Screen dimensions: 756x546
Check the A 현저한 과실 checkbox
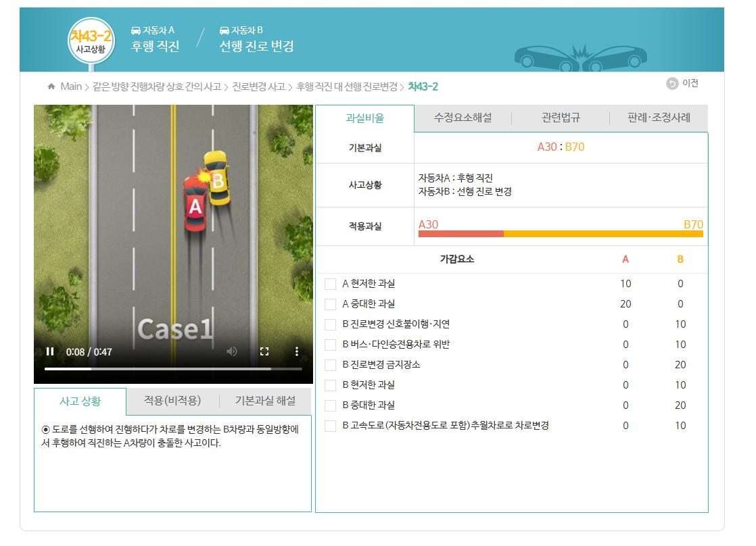[x=330, y=284]
